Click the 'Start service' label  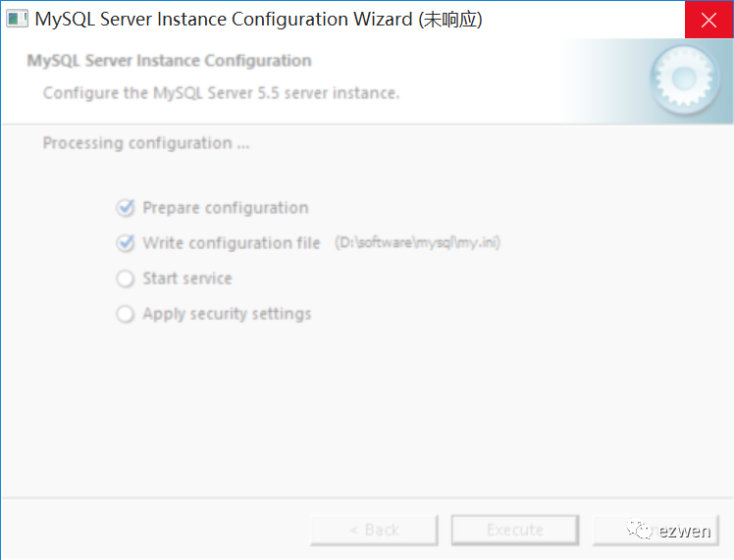pyautogui.click(x=187, y=279)
